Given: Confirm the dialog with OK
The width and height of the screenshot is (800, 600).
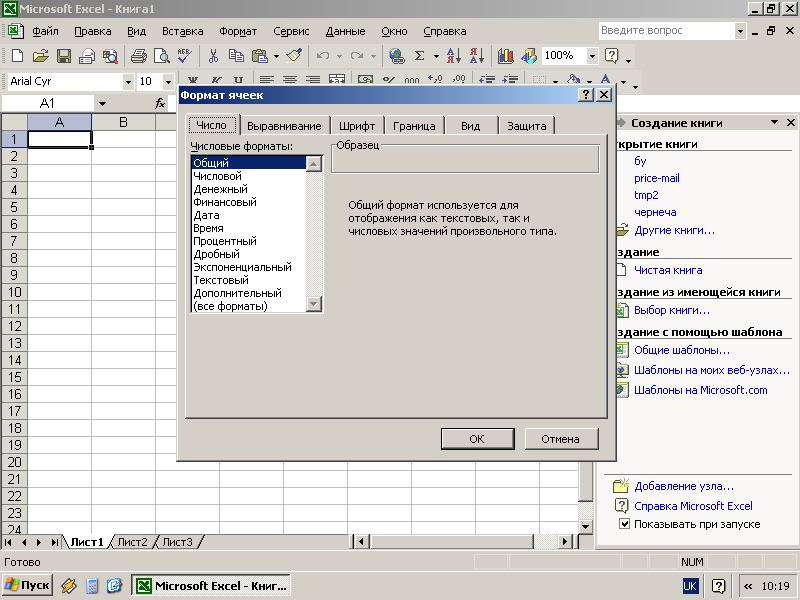Looking at the screenshot, I should pos(477,439).
